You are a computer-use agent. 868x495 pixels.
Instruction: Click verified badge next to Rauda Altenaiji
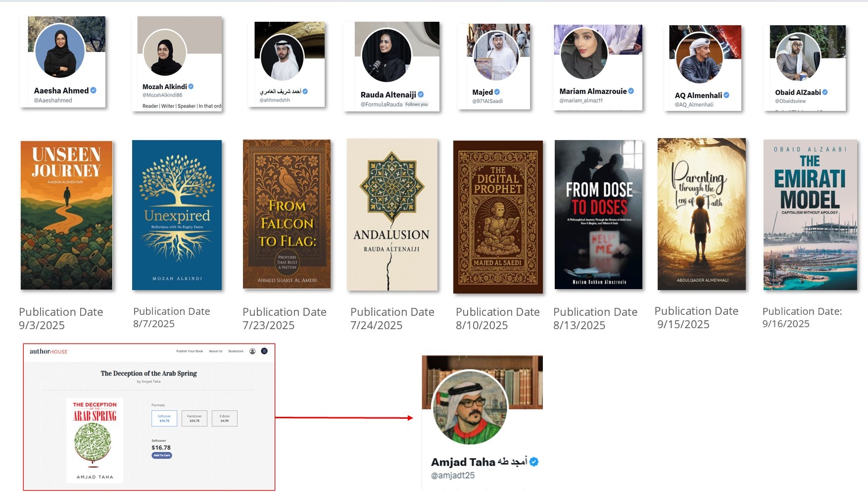coord(421,94)
